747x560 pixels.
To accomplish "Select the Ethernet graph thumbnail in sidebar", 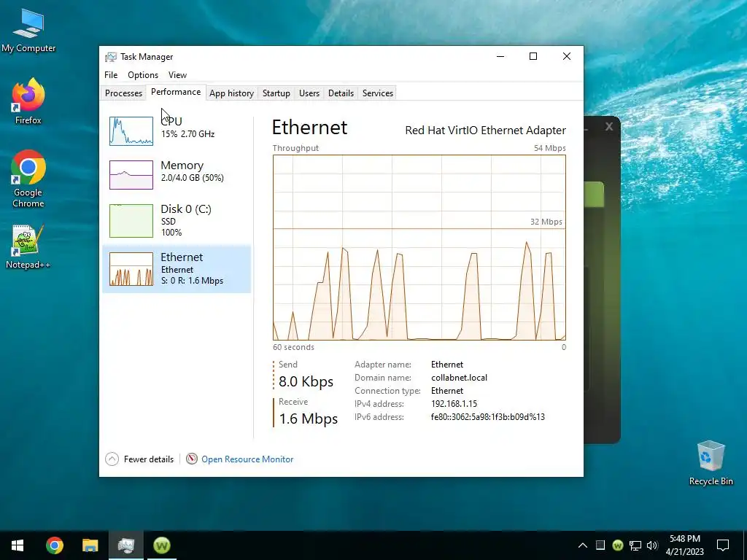I will click(x=131, y=269).
